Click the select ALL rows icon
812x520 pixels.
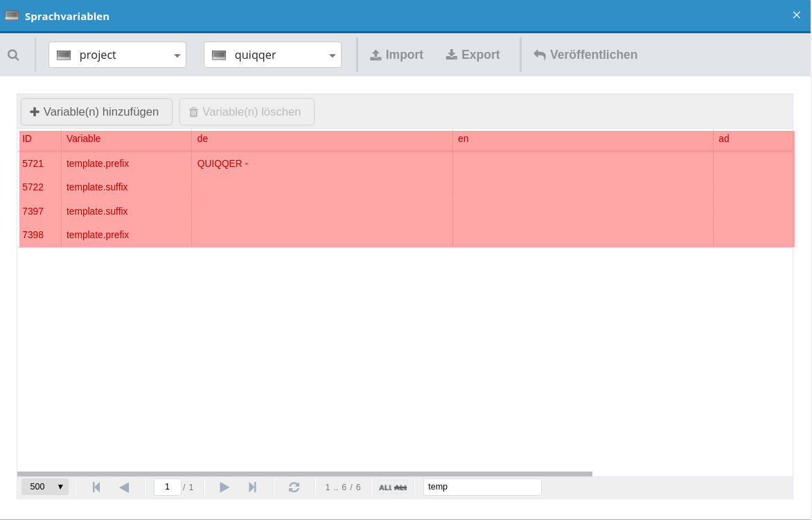pos(385,487)
